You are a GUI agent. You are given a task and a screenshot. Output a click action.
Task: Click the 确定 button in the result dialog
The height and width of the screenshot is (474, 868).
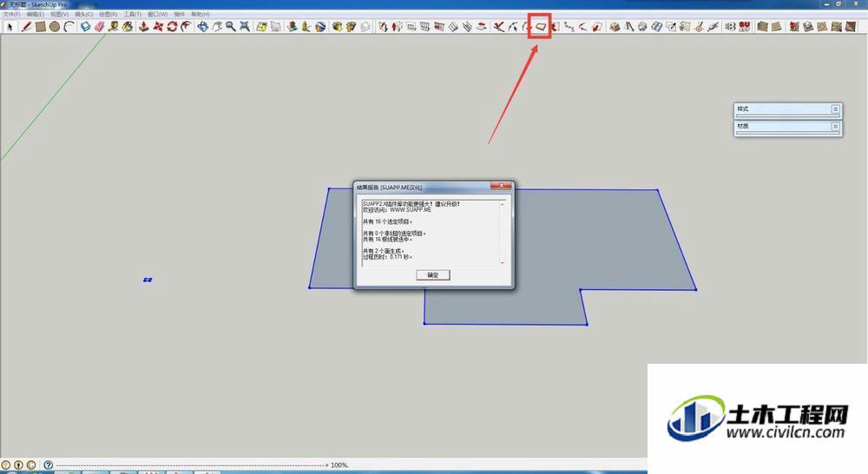click(x=433, y=275)
